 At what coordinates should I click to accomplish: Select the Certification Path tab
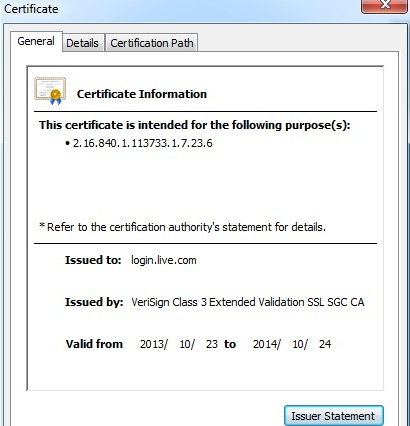pyautogui.click(x=152, y=43)
